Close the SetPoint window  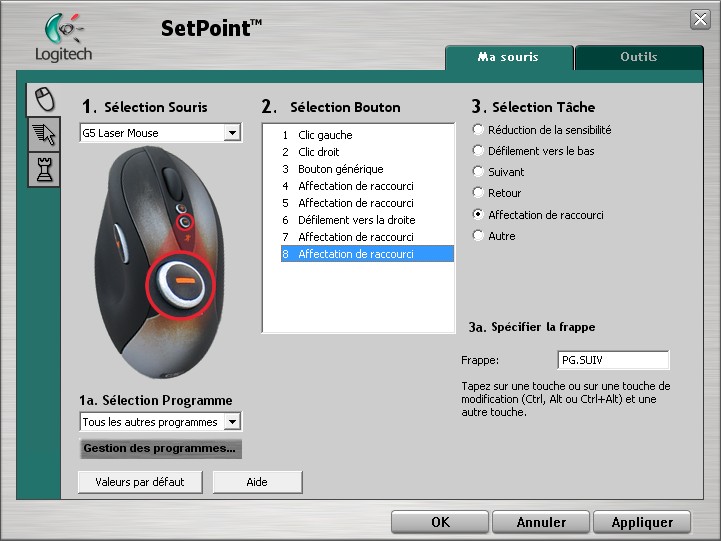[x=700, y=20]
